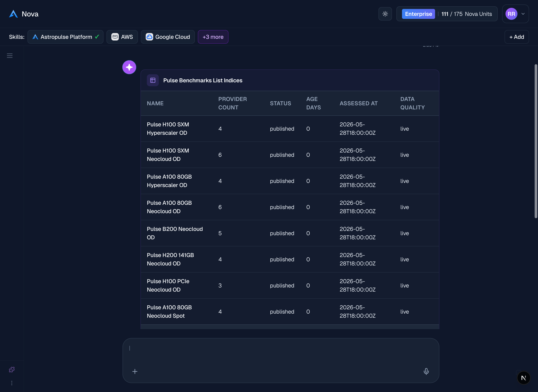Viewport: 538px width, 392px height.
Task: Select the Pulse A100 80GB Hyperscaler OD row
Action: coord(290,181)
